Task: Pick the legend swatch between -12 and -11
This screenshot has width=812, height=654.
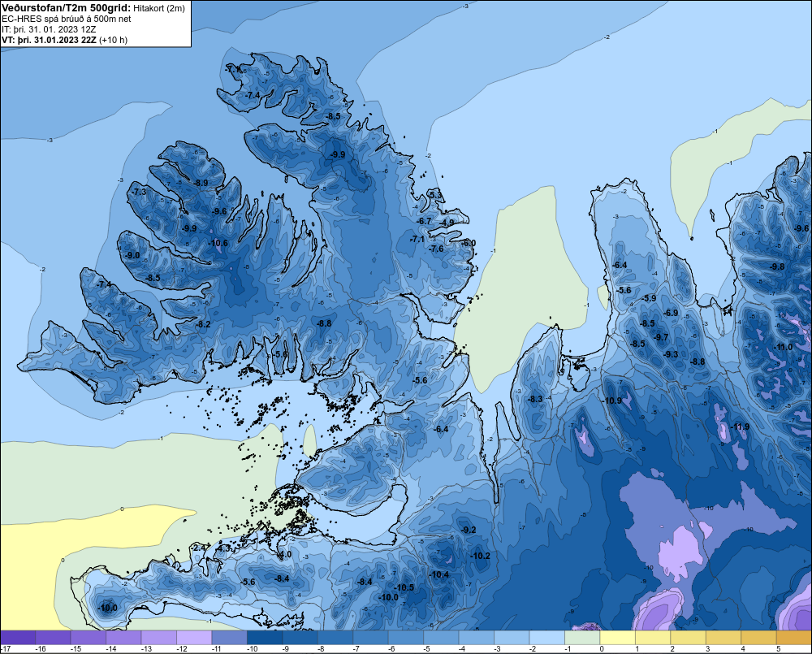Action: (x=194, y=638)
